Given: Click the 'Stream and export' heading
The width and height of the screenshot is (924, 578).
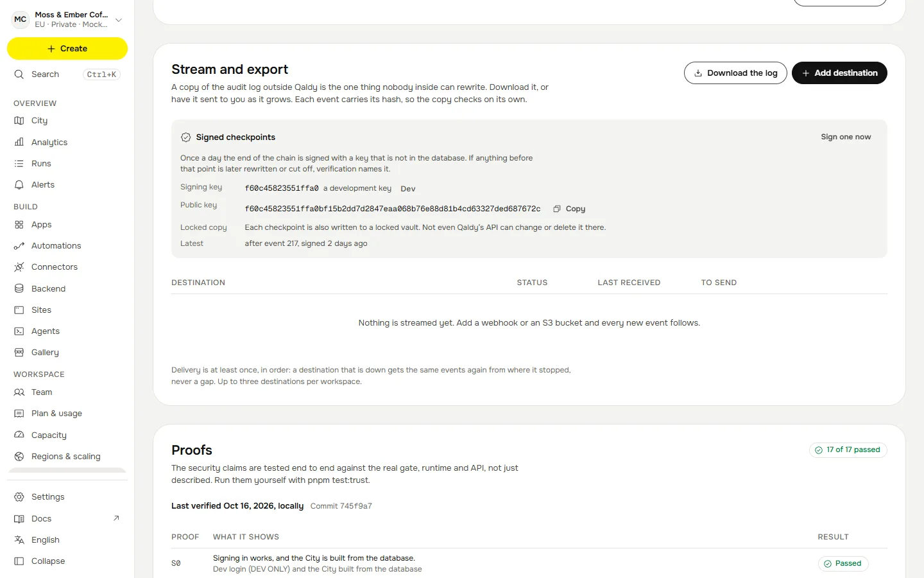Looking at the screenshot, I should click(230, 69).
